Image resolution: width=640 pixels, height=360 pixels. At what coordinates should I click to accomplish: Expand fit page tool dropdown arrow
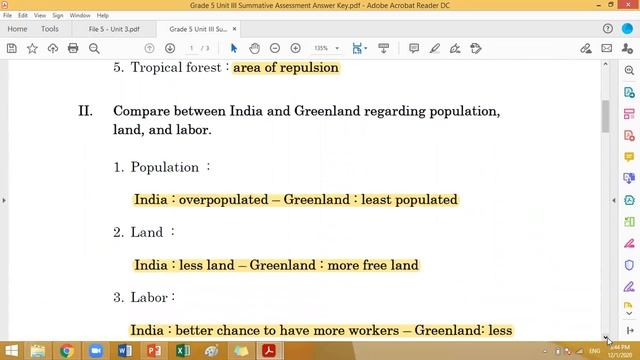pos(365,49)
